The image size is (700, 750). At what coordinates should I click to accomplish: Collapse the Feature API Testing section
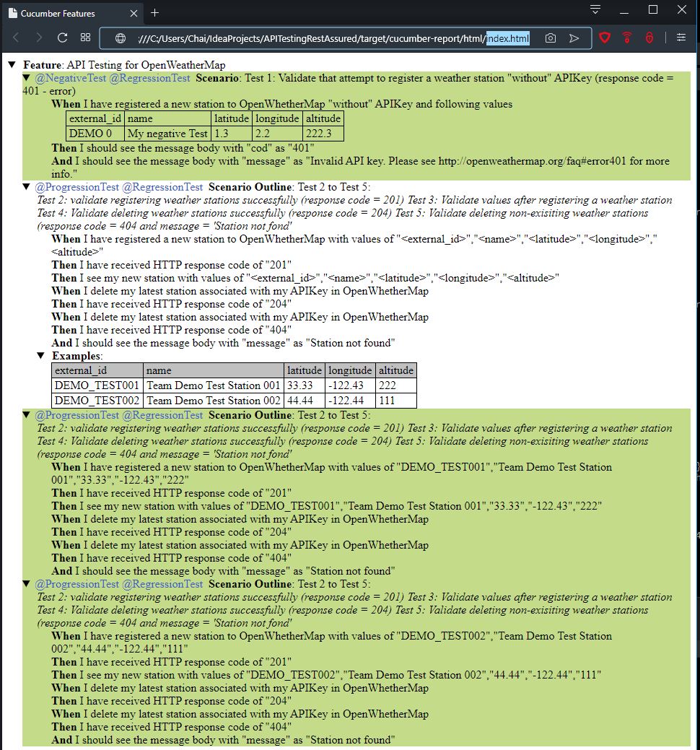pos(12,64)
